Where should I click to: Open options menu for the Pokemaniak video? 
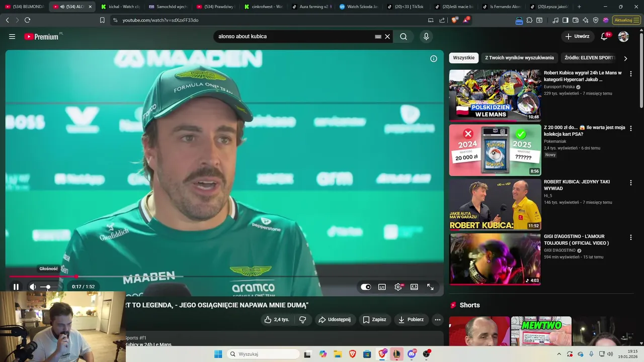coord(631,129)
